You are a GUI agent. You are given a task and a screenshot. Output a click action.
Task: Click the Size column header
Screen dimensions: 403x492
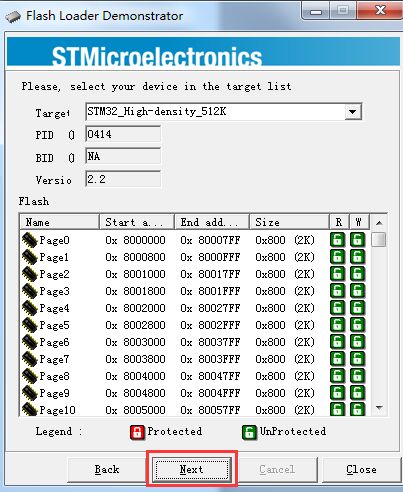click(x=289, y=222)
